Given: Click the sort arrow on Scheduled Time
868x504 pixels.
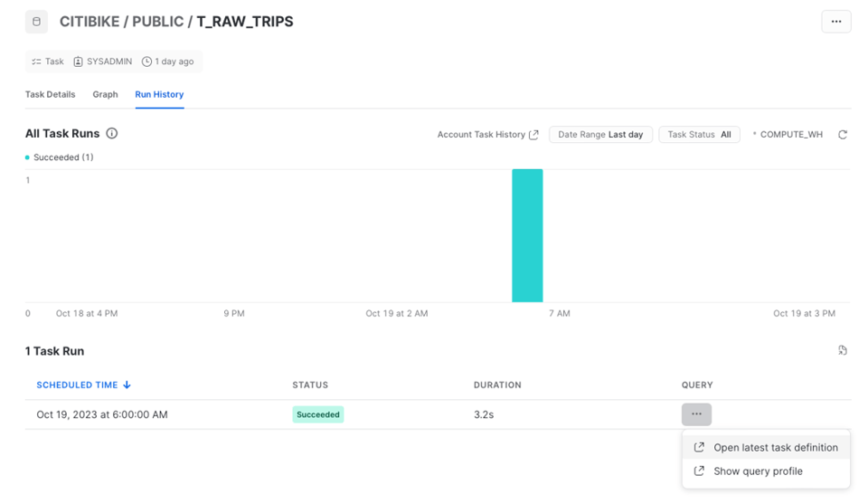Looking at the screenshot, I should coord(127,385).
